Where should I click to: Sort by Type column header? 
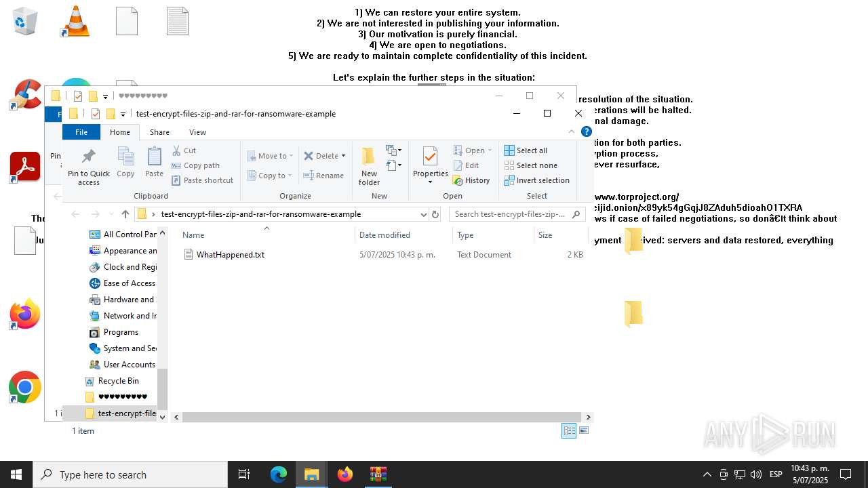[x=493, y=235]
